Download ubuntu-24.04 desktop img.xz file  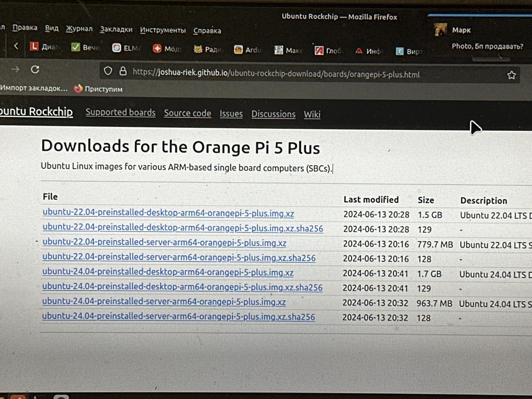click(x=168, y=272)
